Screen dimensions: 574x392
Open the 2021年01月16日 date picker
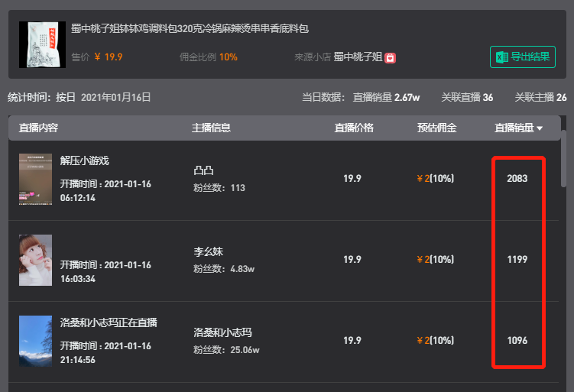(115, 97)
